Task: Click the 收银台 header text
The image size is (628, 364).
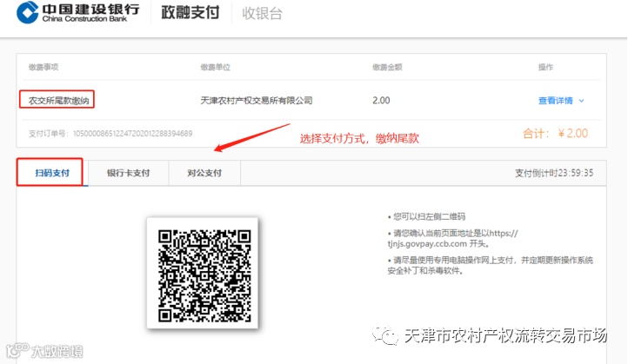Action: click(x=263, y=14)
